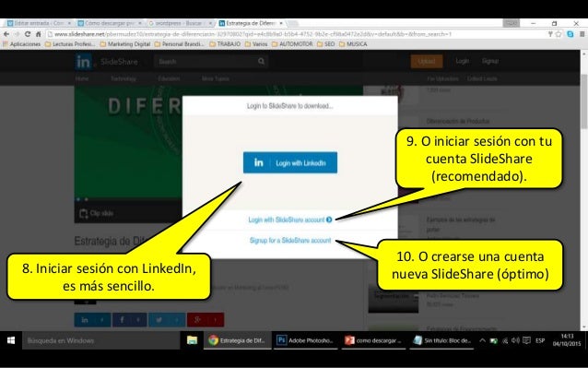Open the action center notification icon
Viewport: 588px width, 368px height.
click(526, 340)
